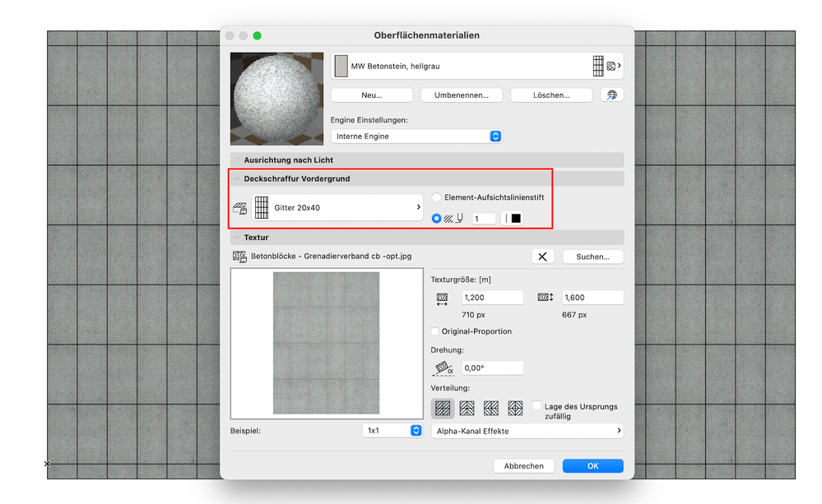Screen dimensions: 822x504
Task: Confirm with the OK button
Action: pos(593,465)
